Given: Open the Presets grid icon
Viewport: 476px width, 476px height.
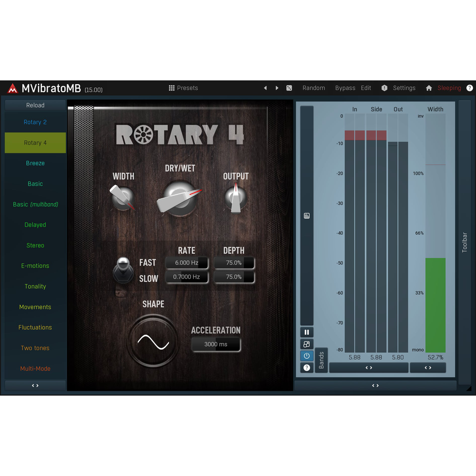Looking at the screenshot, I should tap(171, 88).
